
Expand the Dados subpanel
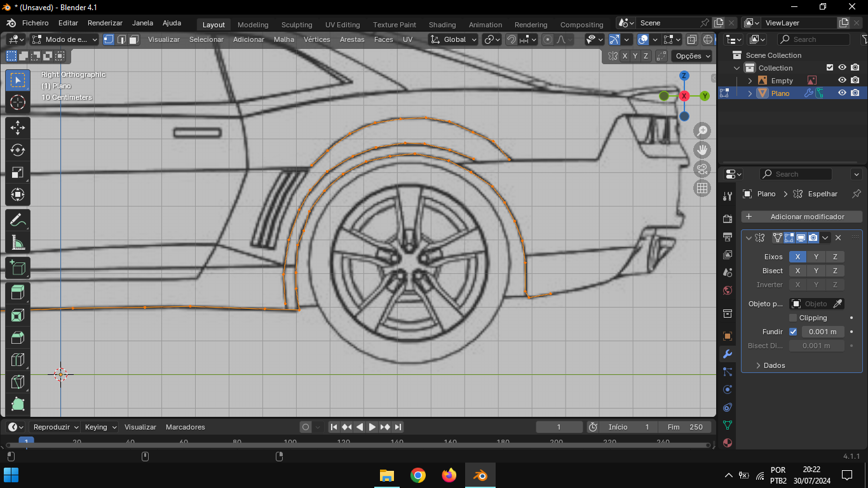pyautogui.click(x=758, y=365)
